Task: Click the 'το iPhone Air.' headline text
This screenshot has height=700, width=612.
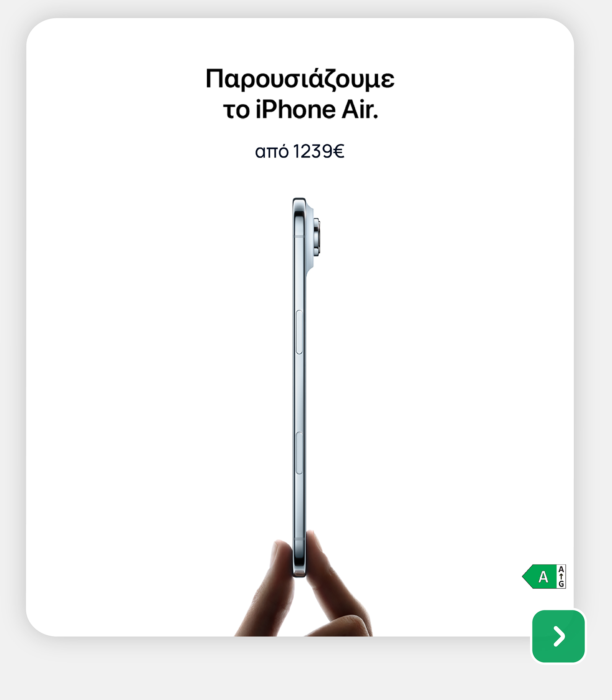Action: click(x=301, y=110)
